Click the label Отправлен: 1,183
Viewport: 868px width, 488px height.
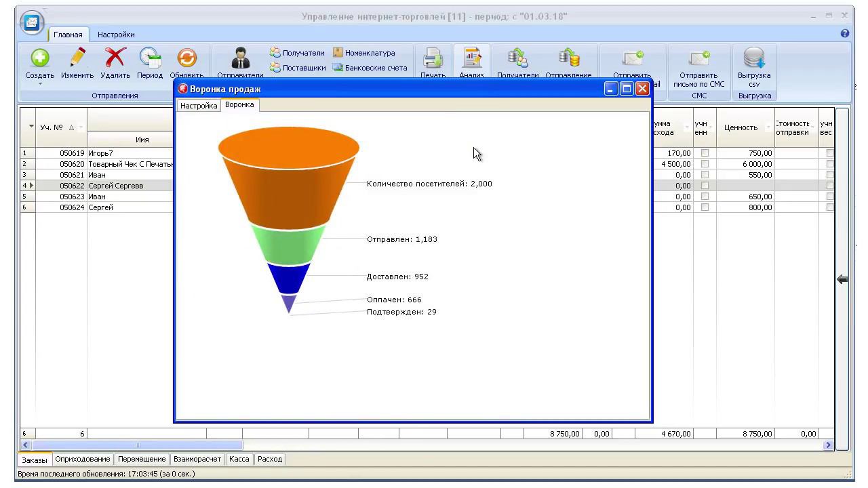pos(402,239)
